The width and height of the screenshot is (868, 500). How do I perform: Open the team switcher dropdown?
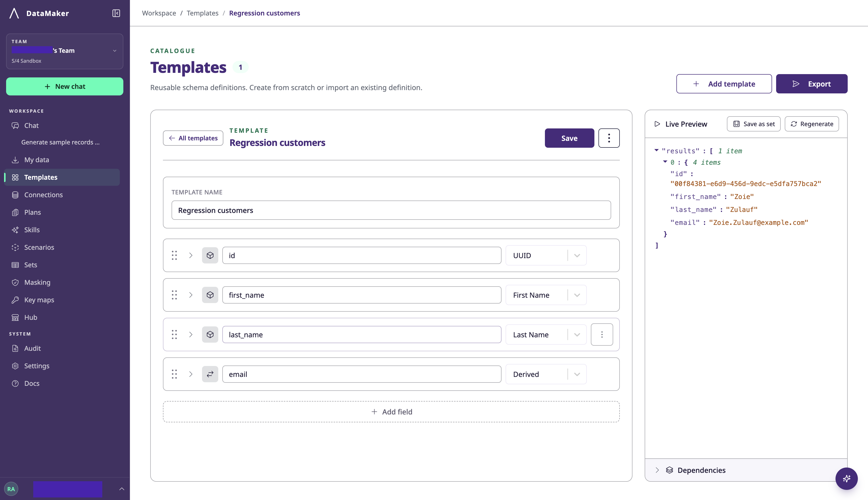tap(64, 51)
